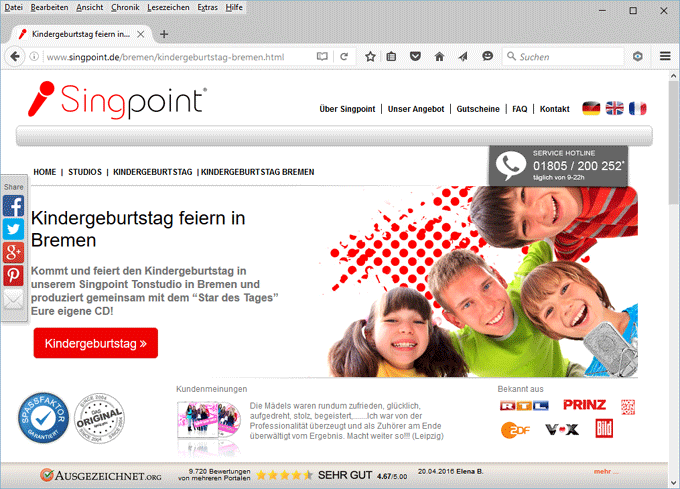Open a new tab with plus button
The image size is (680, 489).
pyautogui.click(x=164, y=34)
